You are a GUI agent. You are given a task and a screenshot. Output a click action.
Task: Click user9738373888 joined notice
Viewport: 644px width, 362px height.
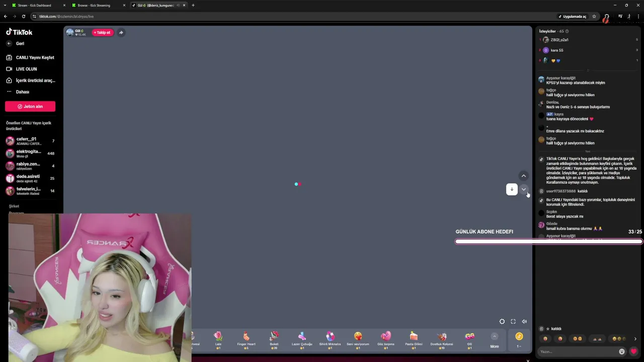(x=567, y=191)
